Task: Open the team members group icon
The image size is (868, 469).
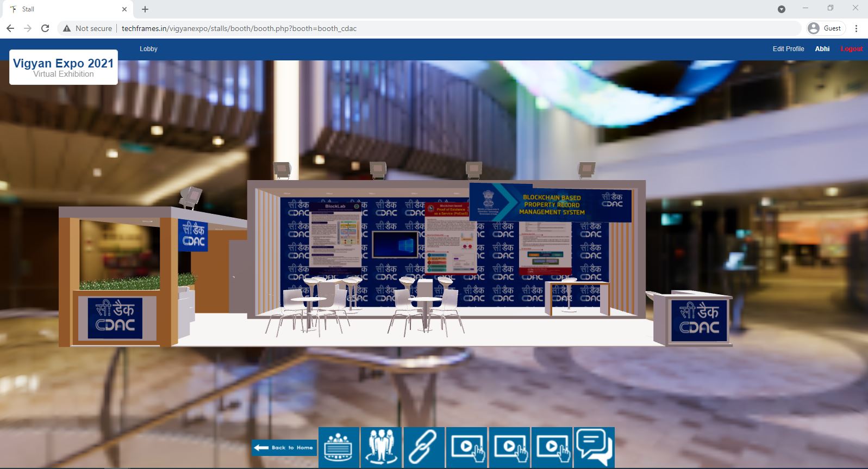Action: click(x=381, y=447)
